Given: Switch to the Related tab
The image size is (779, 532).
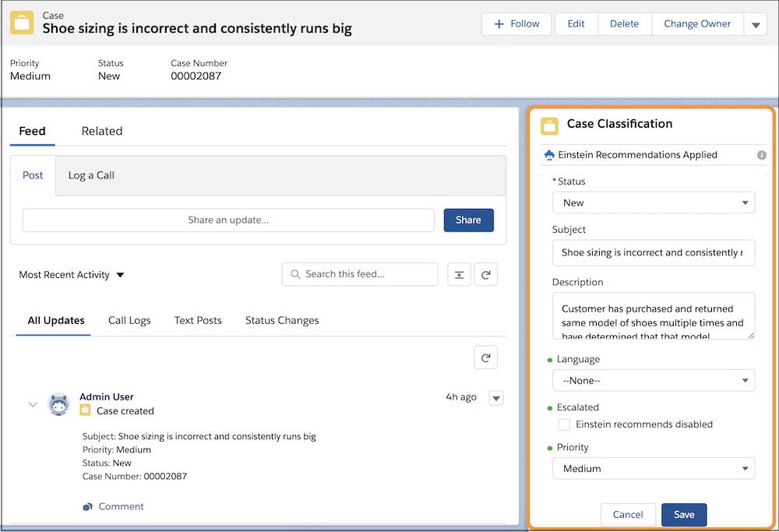Looking at the screenshot, I should [102, 131].
